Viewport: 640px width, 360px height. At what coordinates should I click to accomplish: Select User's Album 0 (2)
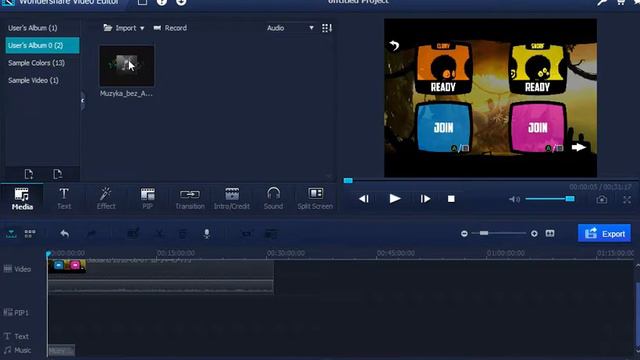pyautogui.click(x=42, y=45)
